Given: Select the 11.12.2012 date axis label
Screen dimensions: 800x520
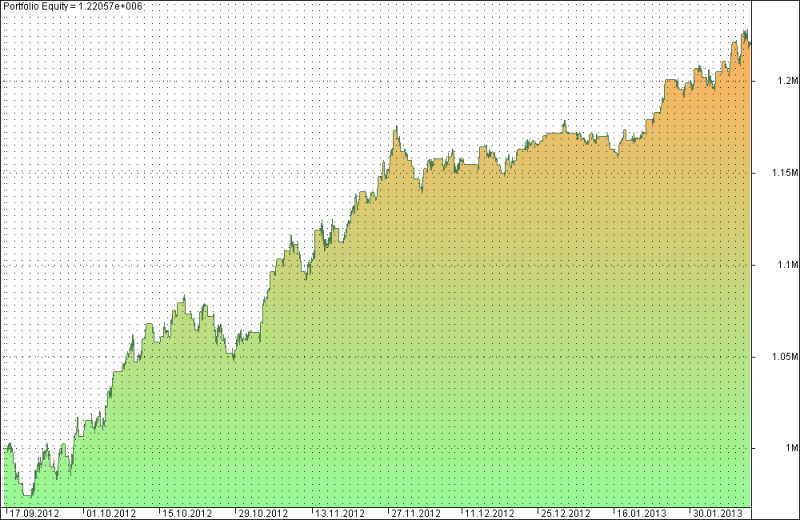Looking at the screenshot, I should (489, 513).
